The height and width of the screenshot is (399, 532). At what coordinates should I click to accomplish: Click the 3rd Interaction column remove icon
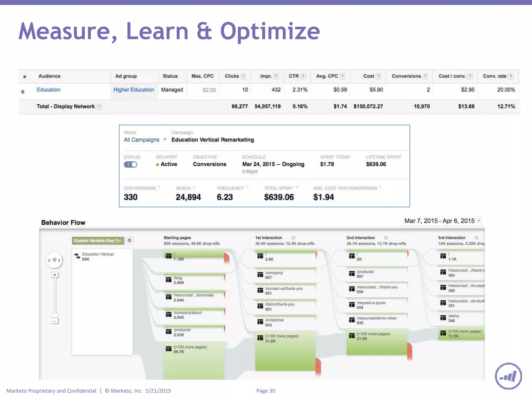476,238
